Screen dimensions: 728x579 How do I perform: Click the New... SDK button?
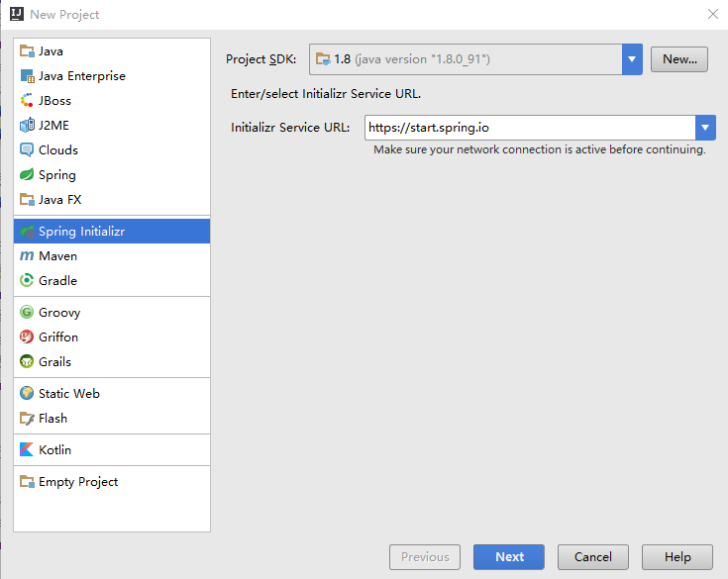tap(679, 59)
